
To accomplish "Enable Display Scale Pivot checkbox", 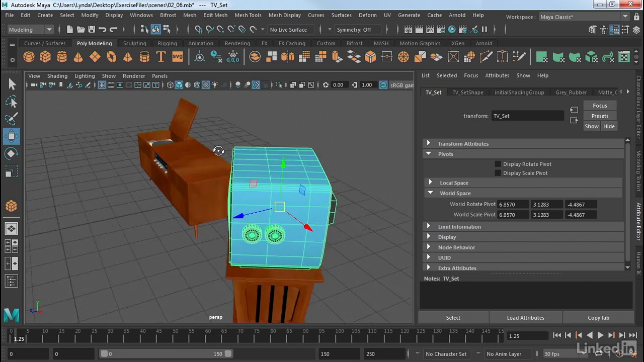I will (498, 173).
